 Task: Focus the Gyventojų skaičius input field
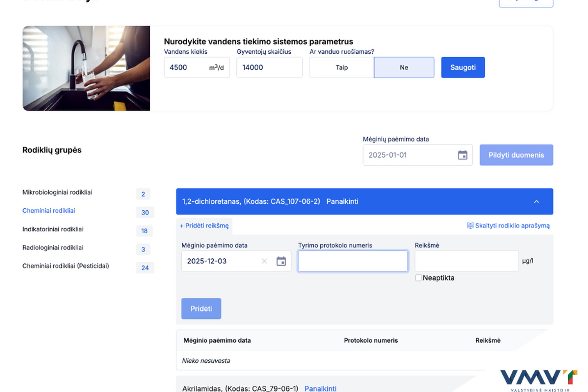269,67
